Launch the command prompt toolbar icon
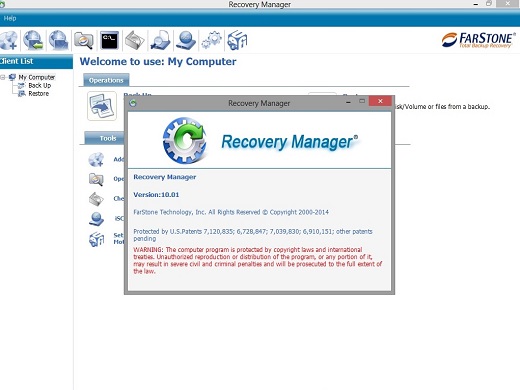 click(x=109, y=40)
